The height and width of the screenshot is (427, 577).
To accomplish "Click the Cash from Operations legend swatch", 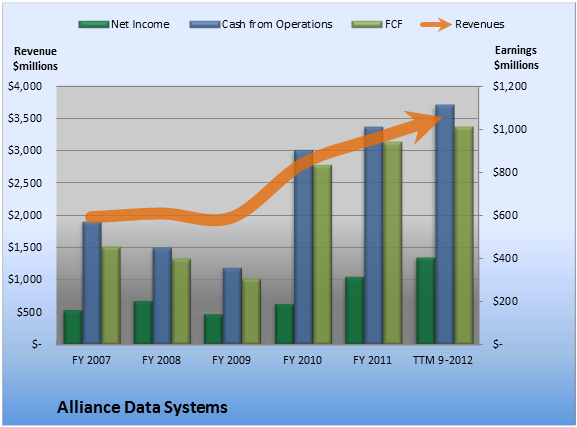I will coord(205,24).
